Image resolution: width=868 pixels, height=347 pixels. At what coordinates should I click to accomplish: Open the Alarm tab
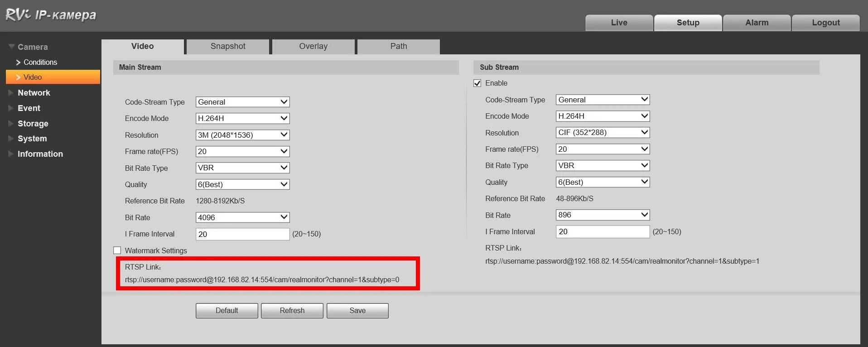(757, 23)
